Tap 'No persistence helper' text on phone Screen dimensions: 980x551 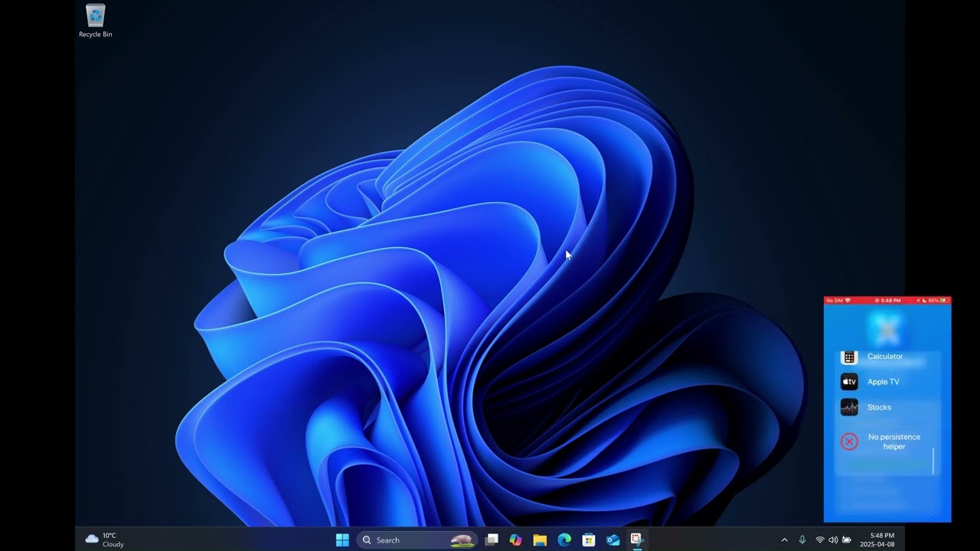tap(894, 442)
